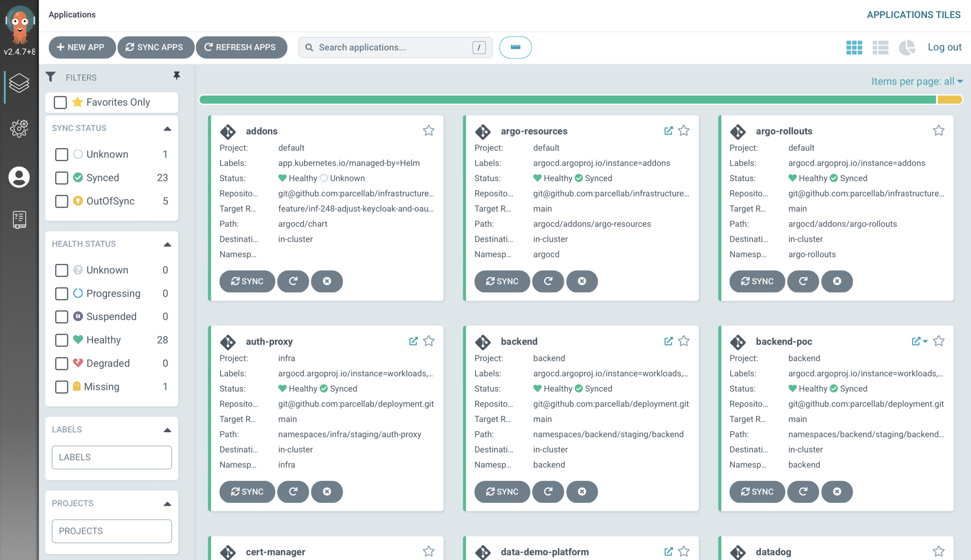This screenshot has height=560, width=971.
Task: Unpin the filters panel with the pin icon
Action: click(x=177, y=75)
